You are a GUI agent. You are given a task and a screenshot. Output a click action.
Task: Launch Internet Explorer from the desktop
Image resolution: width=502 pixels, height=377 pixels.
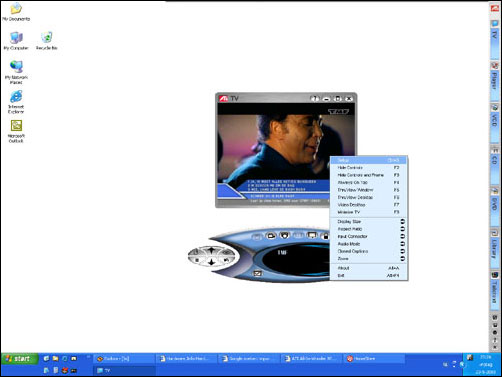(x=16, y=102)
